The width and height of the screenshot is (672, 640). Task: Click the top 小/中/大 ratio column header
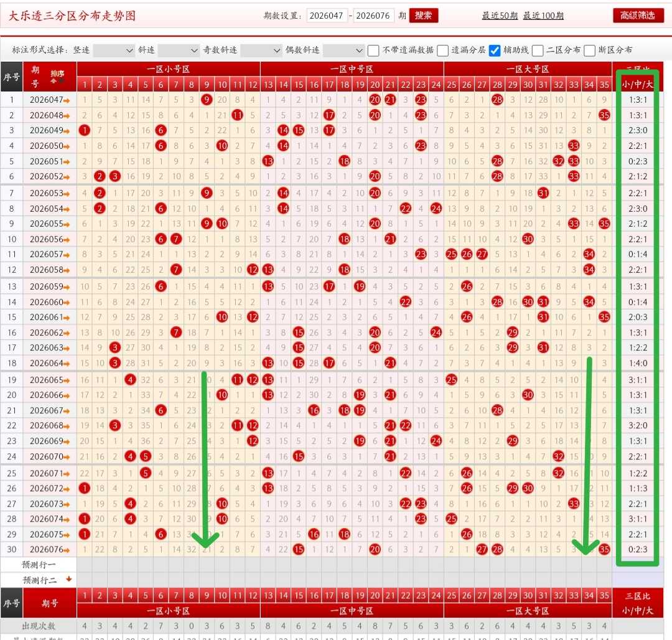coord(638,84)
